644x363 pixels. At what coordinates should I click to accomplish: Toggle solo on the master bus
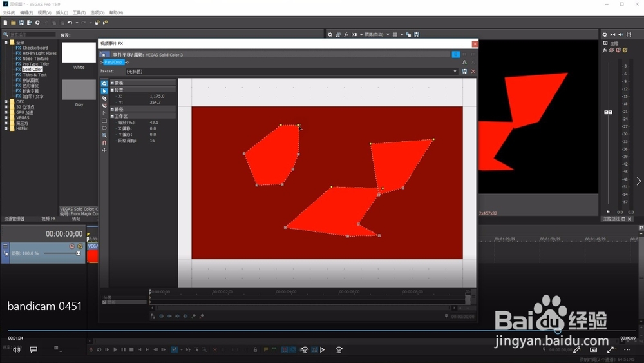(625, 50)
